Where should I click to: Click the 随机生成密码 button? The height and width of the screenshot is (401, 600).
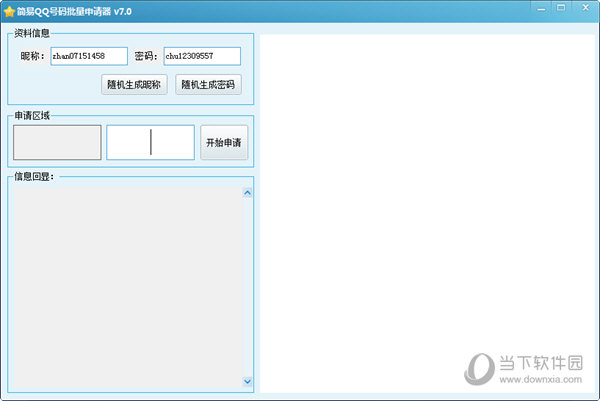(x=208, y=85)
